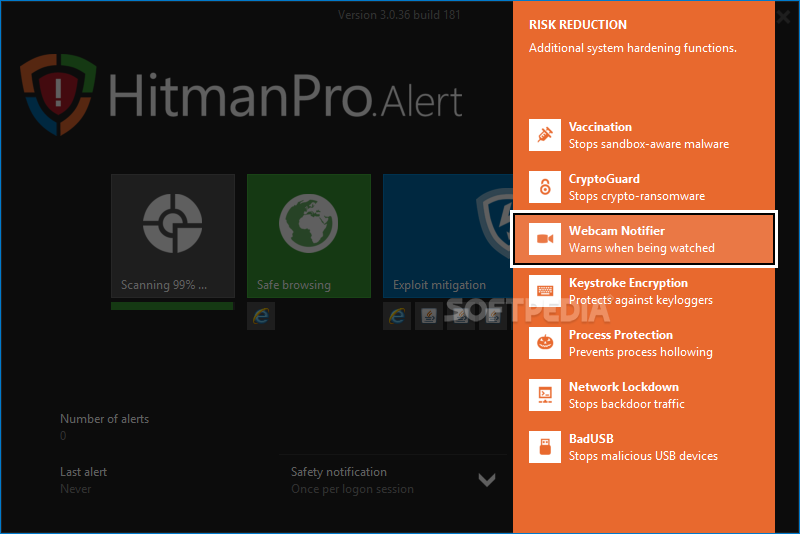This screenshot has width=800, height=534.
Task: Select the Network Lockdown label text
Action: point(624,387)
